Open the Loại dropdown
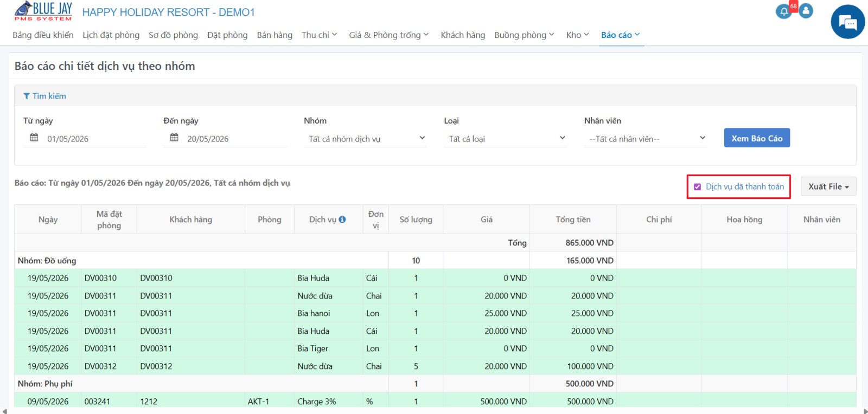Viewport: 868px width, 414px height. coord(505,139)
